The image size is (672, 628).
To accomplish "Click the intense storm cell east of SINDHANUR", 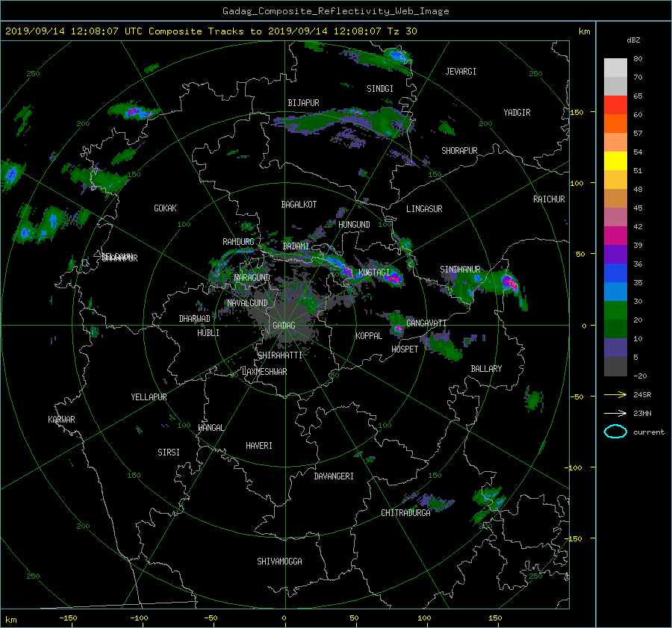I will pos(511,283).
